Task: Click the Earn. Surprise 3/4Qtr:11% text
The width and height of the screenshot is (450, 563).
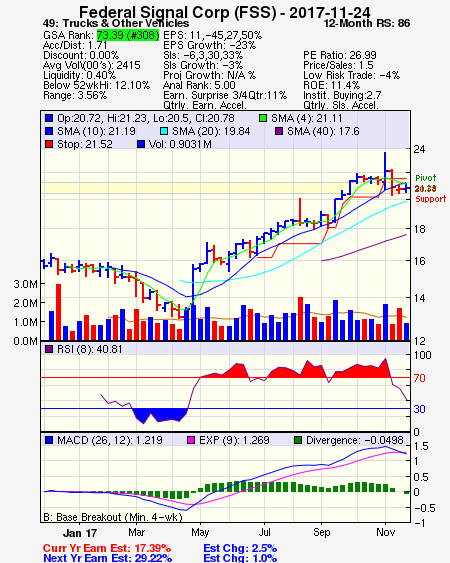Action: pos(225,96)
